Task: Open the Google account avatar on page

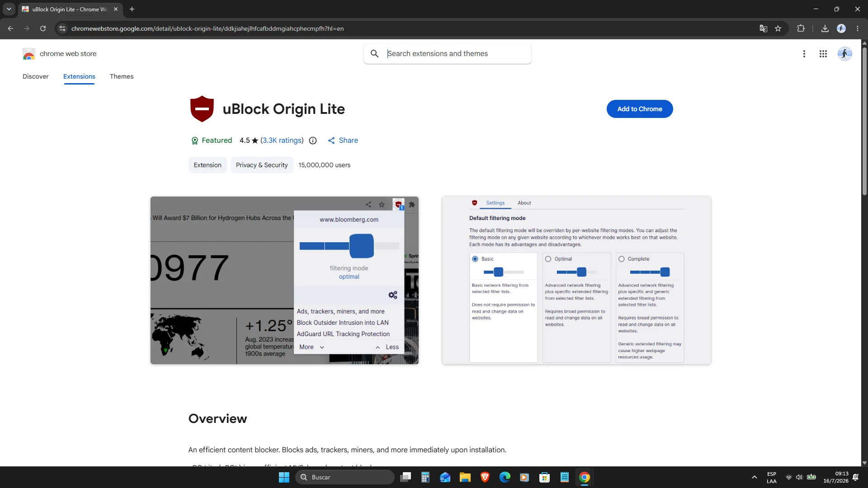Action: (x=845, y=54)
